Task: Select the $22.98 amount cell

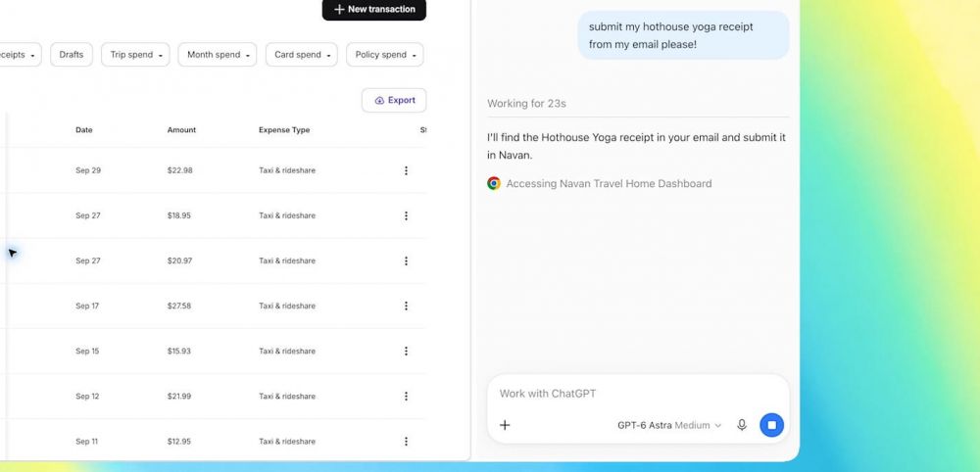Action: click(179, 170)
